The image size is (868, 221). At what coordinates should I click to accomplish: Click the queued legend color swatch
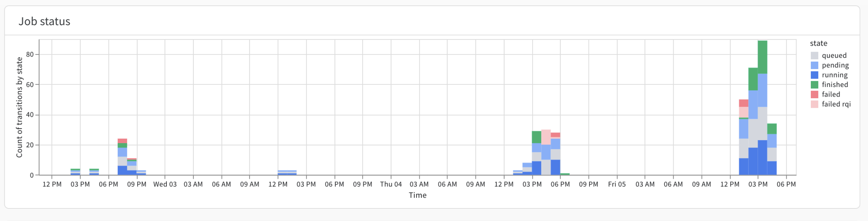[814, 55]
